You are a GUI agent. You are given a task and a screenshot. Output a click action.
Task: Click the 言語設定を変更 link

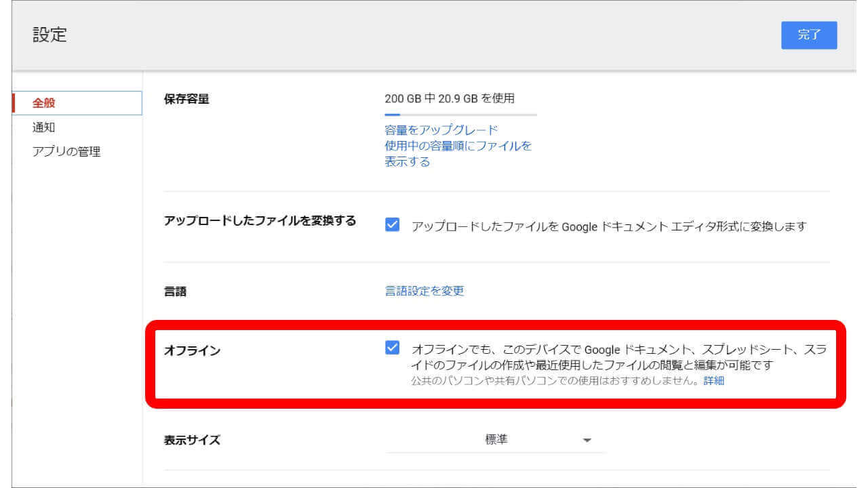click(425, 291)
